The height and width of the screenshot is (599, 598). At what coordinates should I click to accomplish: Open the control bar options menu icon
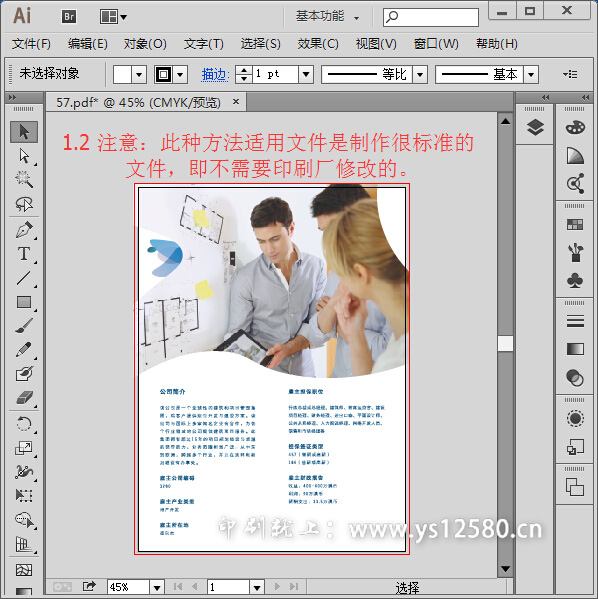570,74
